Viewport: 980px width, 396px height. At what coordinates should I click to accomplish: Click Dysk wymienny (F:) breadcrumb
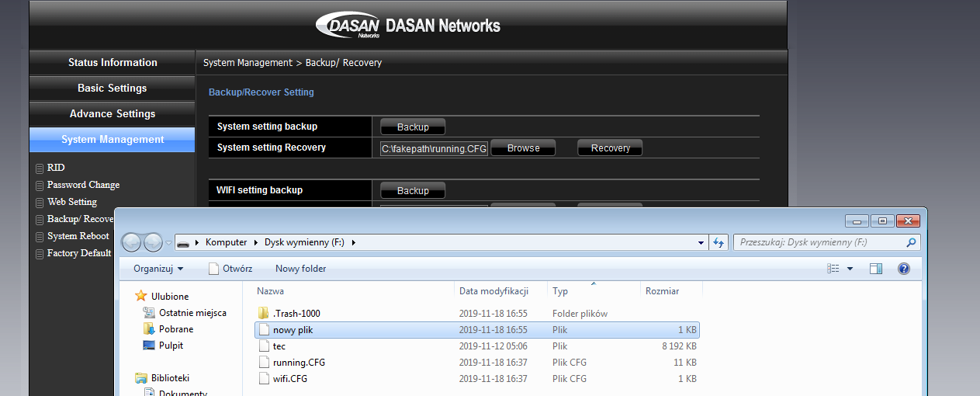click(304, 242)
